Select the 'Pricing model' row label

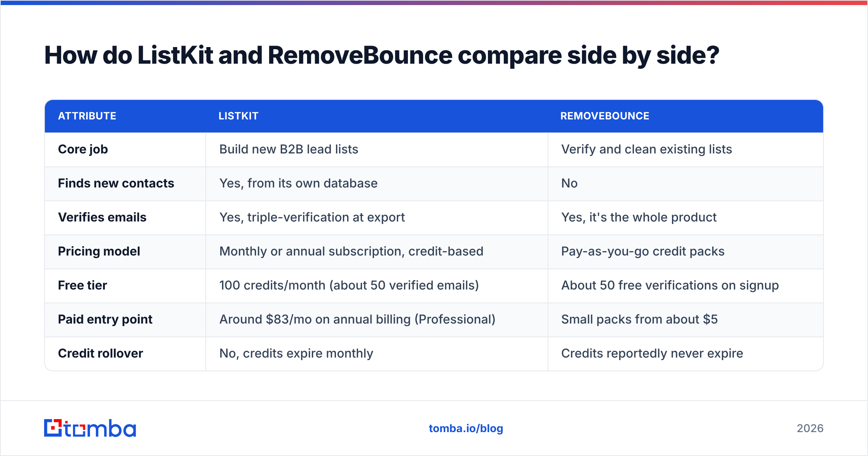click(99, 252)
